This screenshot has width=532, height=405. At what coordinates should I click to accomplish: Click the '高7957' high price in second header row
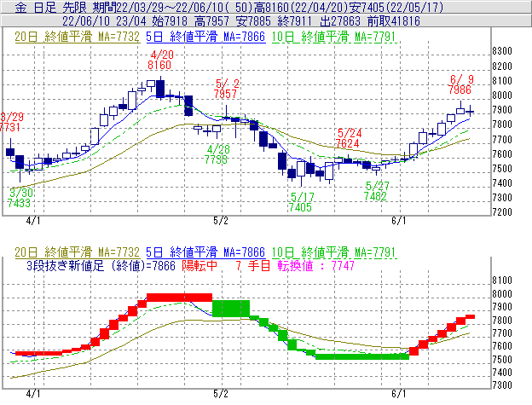click(x=212, y=21)
